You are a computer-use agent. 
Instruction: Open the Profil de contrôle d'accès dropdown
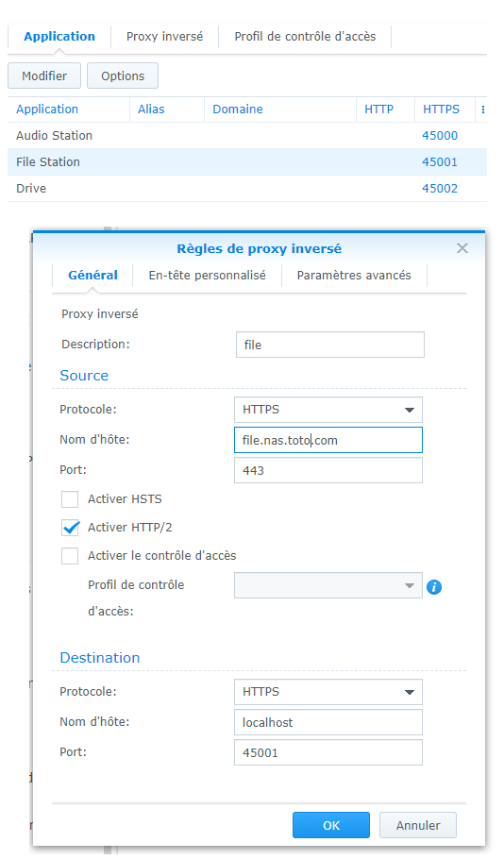(328, 585)
